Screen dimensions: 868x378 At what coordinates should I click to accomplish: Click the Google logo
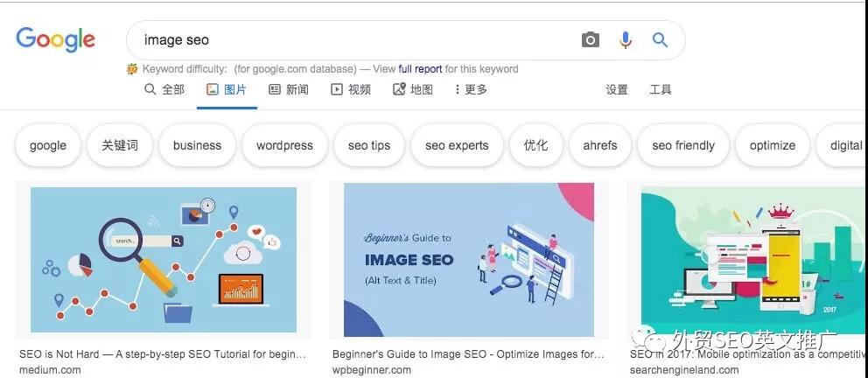[x=55, y=39]
